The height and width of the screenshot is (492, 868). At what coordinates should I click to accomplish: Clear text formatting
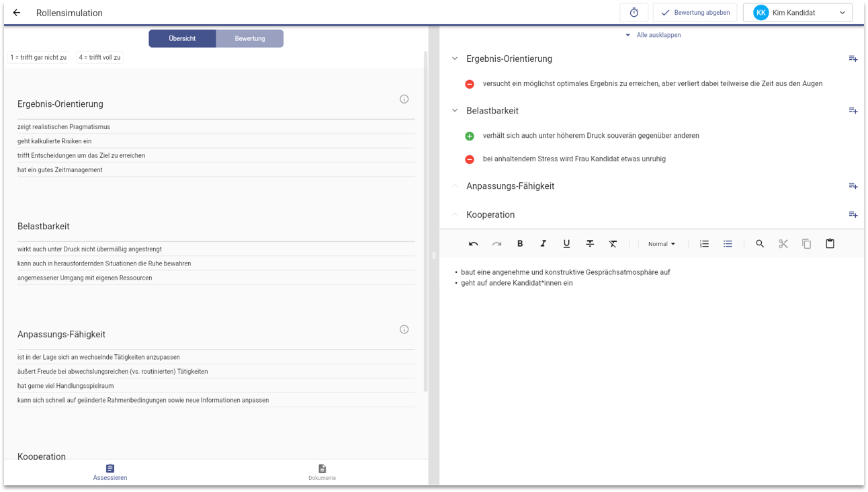point(613,244)
